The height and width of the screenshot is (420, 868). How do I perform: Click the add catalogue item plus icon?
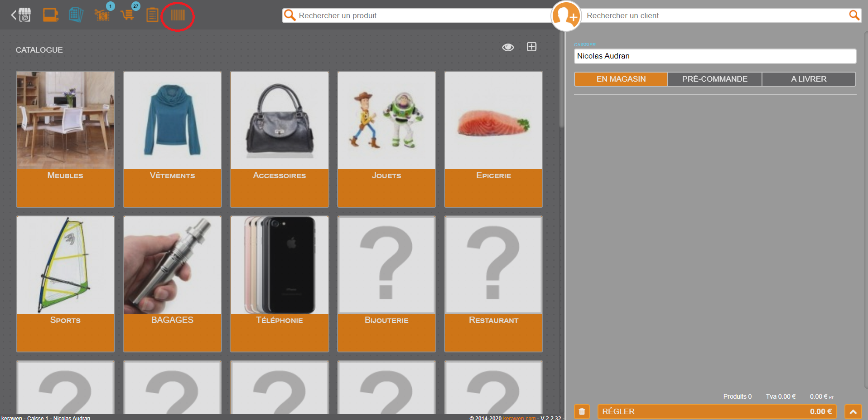(x=531, y=47)
